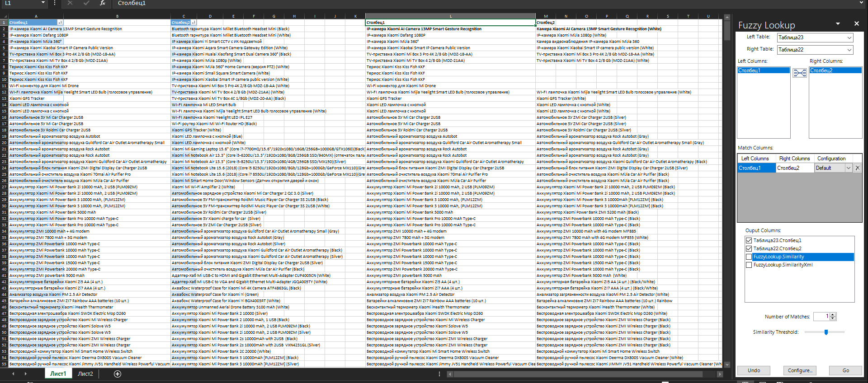This screenshot has height=383, width=868.
Task: Select column L header
Action: click(x=450, y=16)
